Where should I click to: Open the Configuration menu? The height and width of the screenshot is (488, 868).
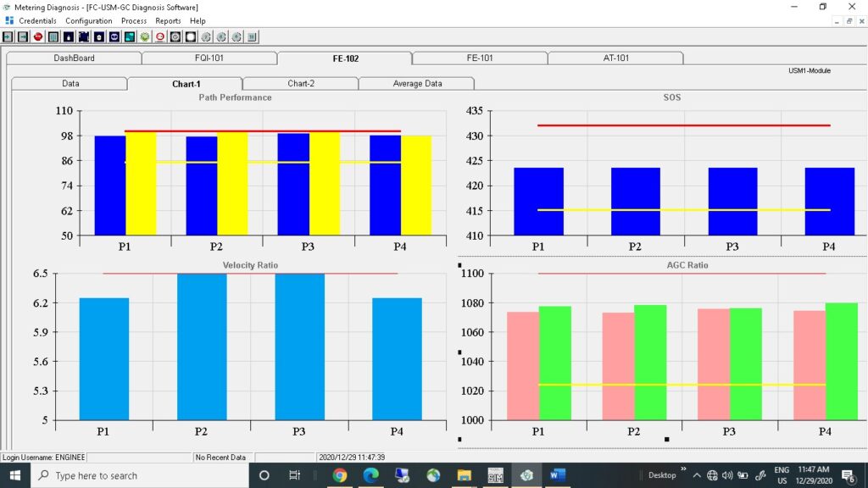pyautogui.click(x=88, y=20)
